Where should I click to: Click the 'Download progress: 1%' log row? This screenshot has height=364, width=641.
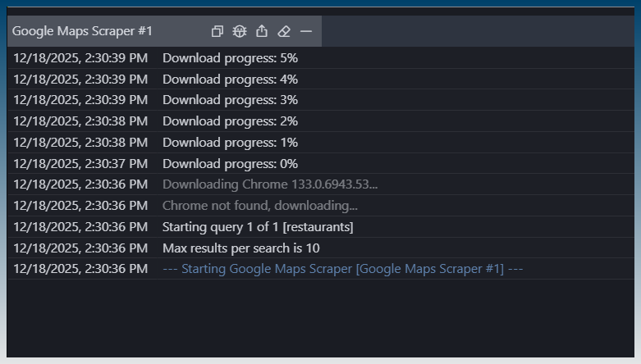click(x=230, y=143)
